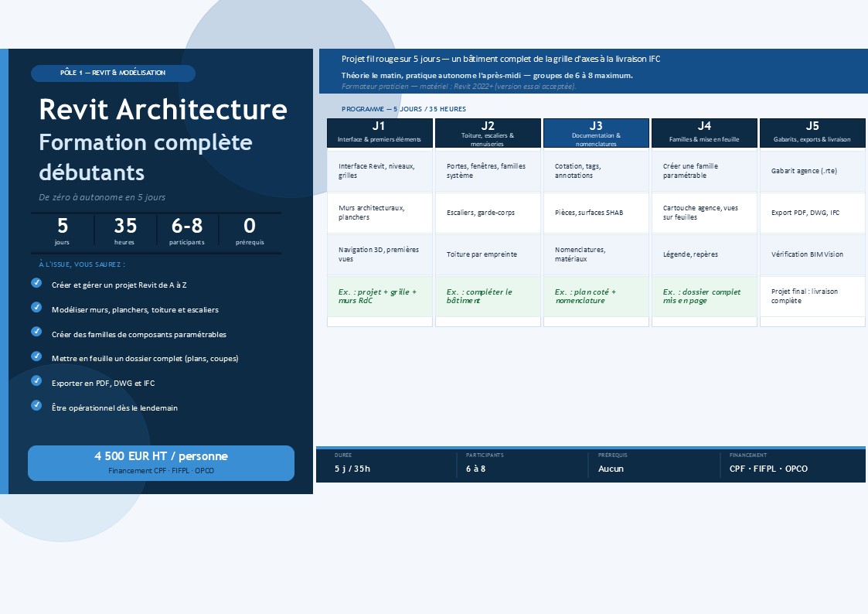Click the exercise cell 'Ex. : compléter le bâtiment'
The height and width of the screenshot is (614, 868).
click(x=488, y=296)
